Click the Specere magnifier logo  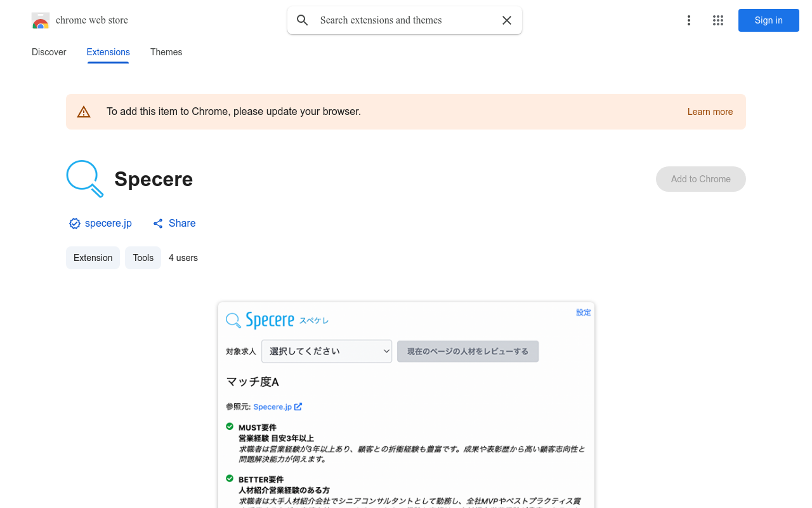(x=85, y=179)
